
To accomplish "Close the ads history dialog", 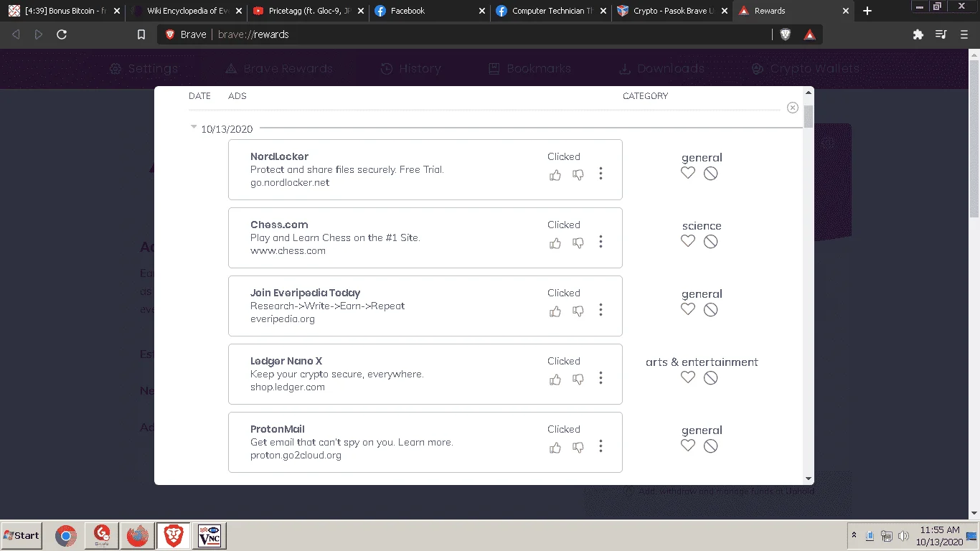I will pyautogui.click(x=793, y=108).
